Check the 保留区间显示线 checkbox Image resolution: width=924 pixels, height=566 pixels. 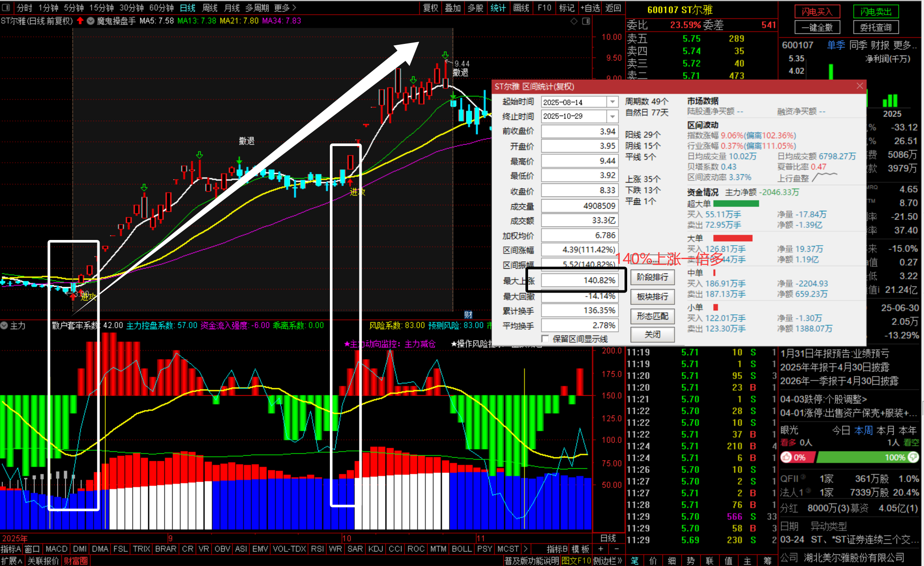coord(545,339)
